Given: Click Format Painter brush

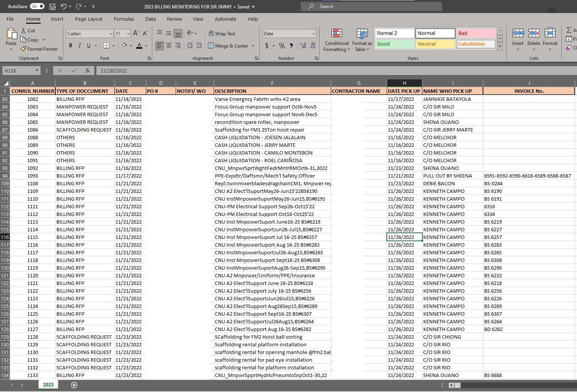Looking at the screenshot, I should (x=39, y=49).
